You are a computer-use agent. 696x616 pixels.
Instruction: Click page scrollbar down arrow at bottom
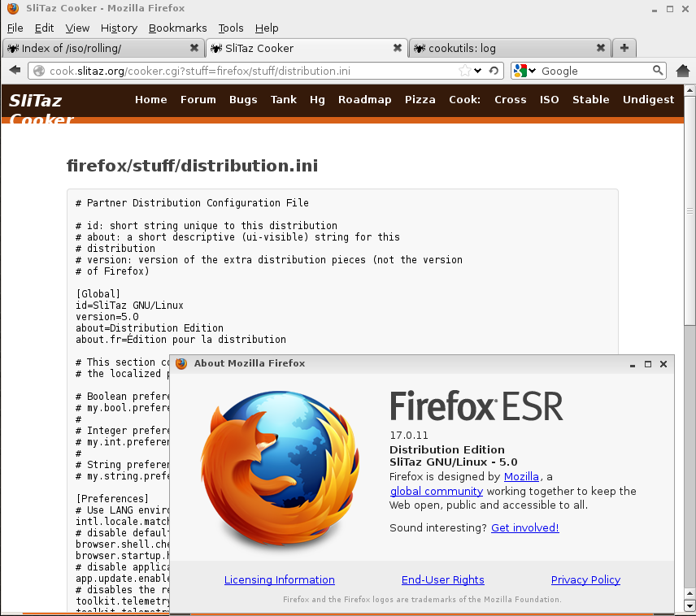pyautogui.click(x=689, y=605)
